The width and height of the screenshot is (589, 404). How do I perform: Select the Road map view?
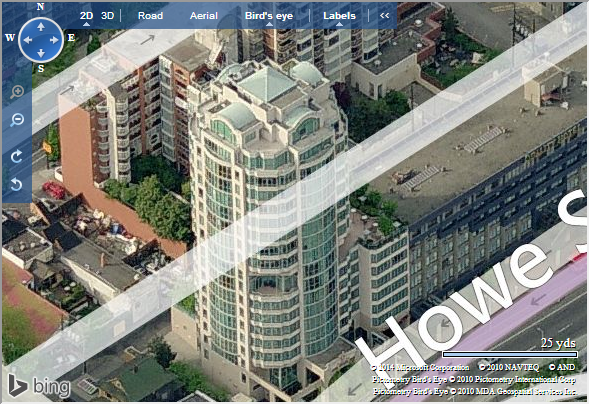click(150, 16)
